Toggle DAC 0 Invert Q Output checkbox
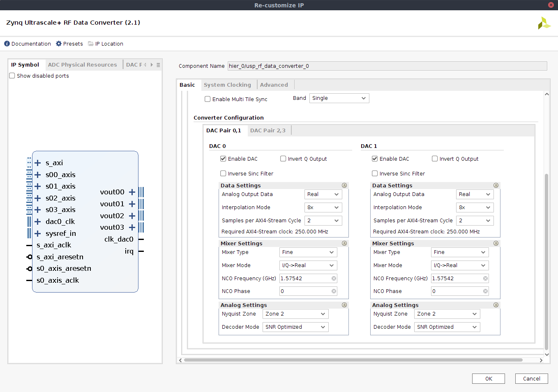Viewport: 558px width, 392px height. [283, 159]
